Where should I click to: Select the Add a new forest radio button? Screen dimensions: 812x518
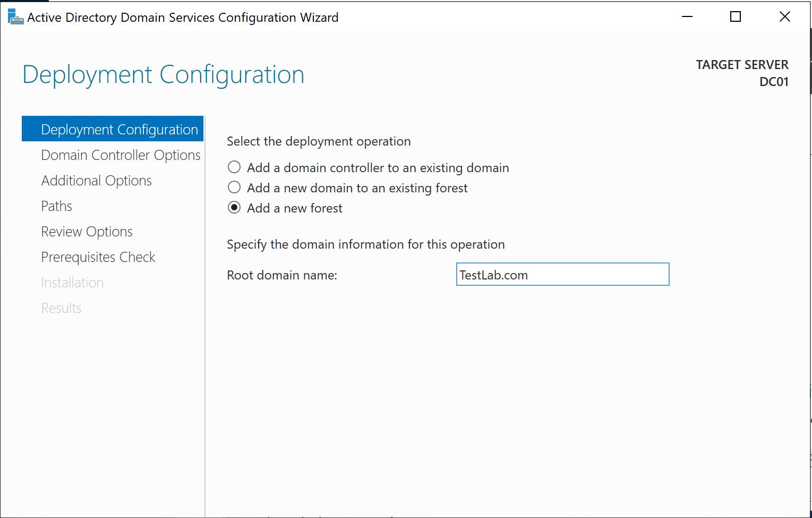pos(234,208)
